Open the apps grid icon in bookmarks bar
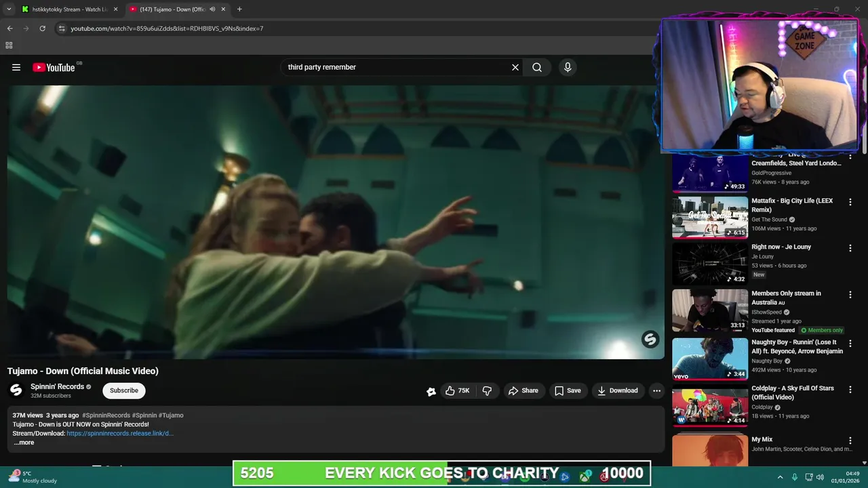This screenshot has height=488, width=868. pos(9,45)
